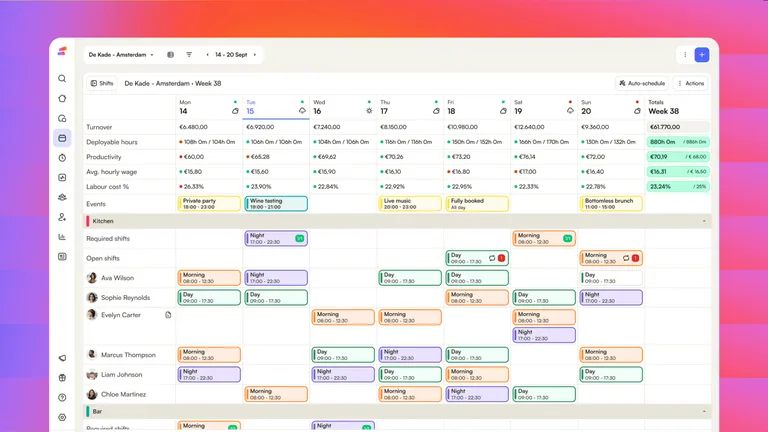
Task: Open the 14 - 20 Sept date range
Action: pyautogui.click(x=231, y=55)
